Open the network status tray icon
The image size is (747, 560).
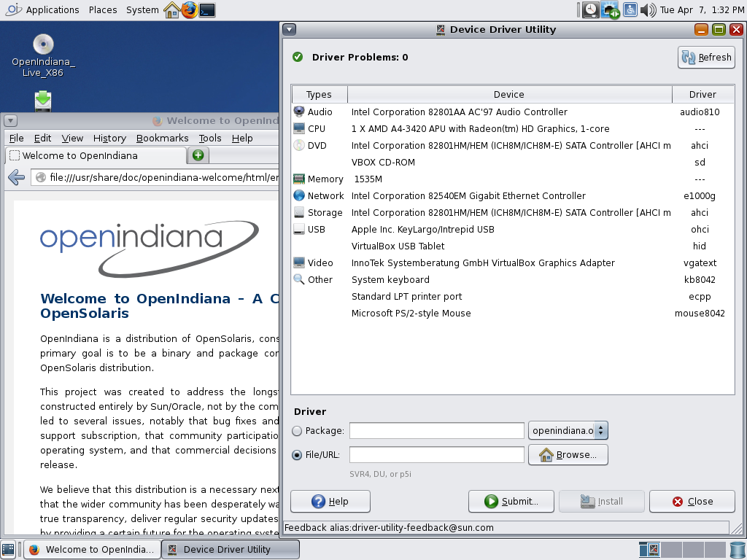click(x=610, y=10)
